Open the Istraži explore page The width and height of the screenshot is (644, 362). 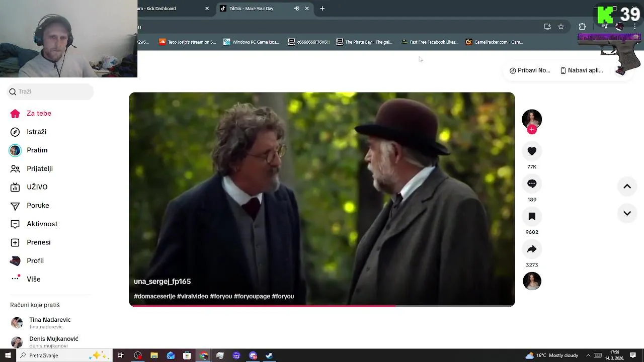tap(29, 132)
